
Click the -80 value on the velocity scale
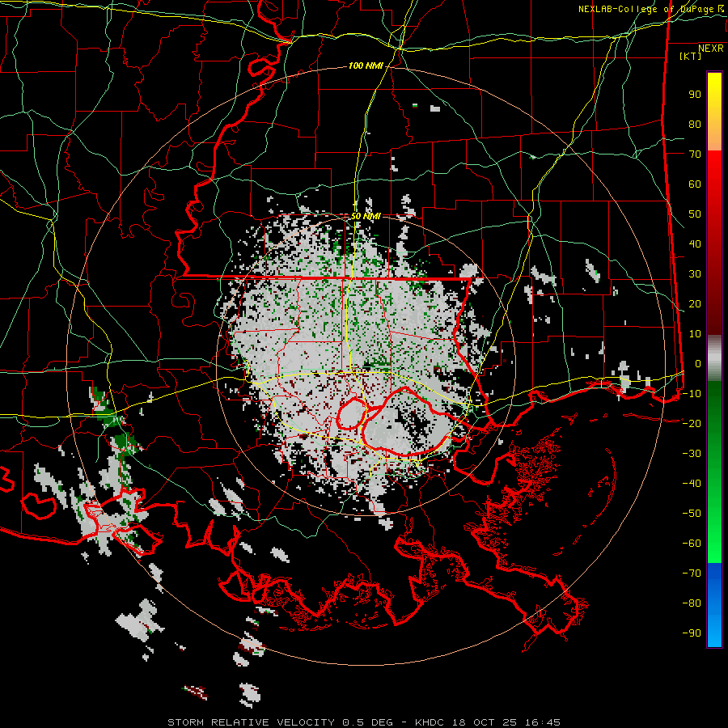pos(692,603)
